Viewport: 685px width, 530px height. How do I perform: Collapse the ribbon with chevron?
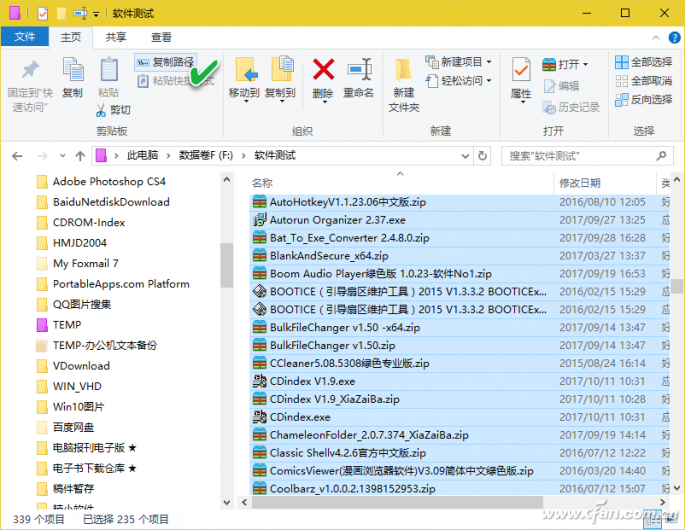[x=656, y=38]
